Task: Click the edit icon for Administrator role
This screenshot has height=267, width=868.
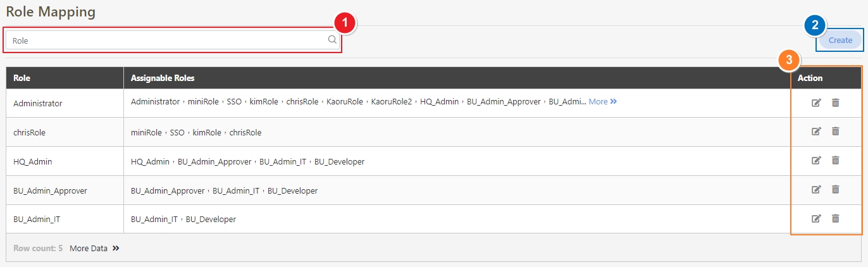Action: pos(816,102)
